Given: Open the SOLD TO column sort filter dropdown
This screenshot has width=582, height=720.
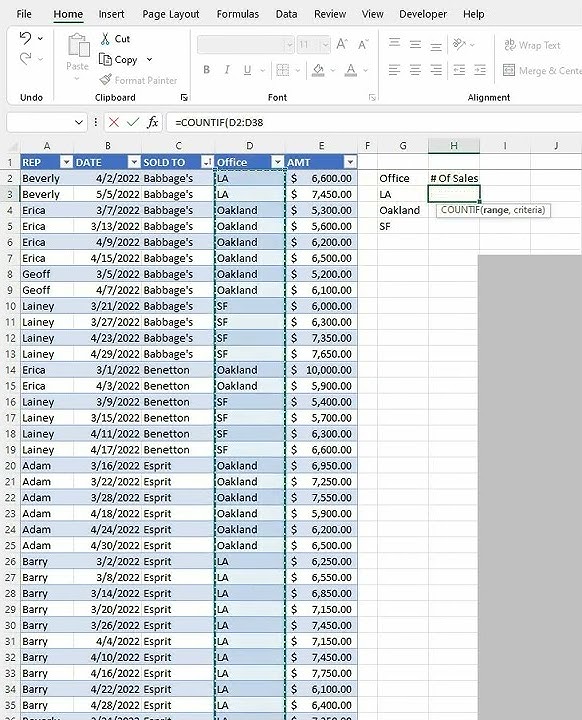Looking at the screenshot, I should (207, 162).
